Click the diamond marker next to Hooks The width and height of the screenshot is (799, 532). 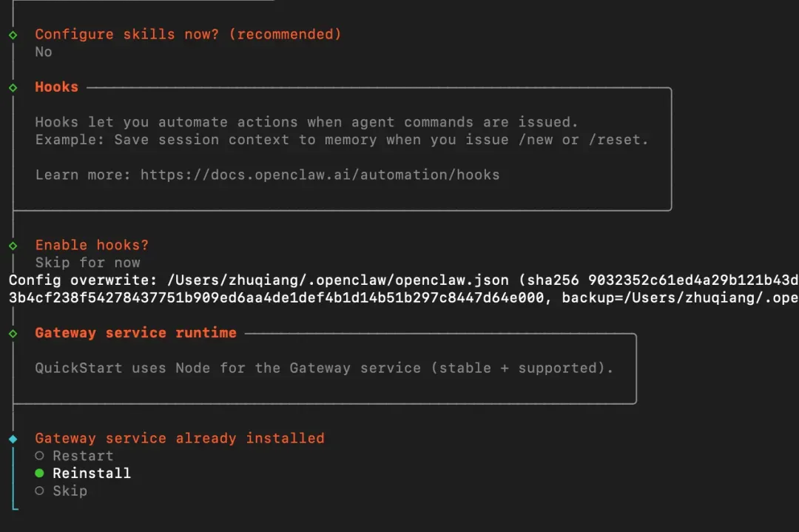point(13,87)
